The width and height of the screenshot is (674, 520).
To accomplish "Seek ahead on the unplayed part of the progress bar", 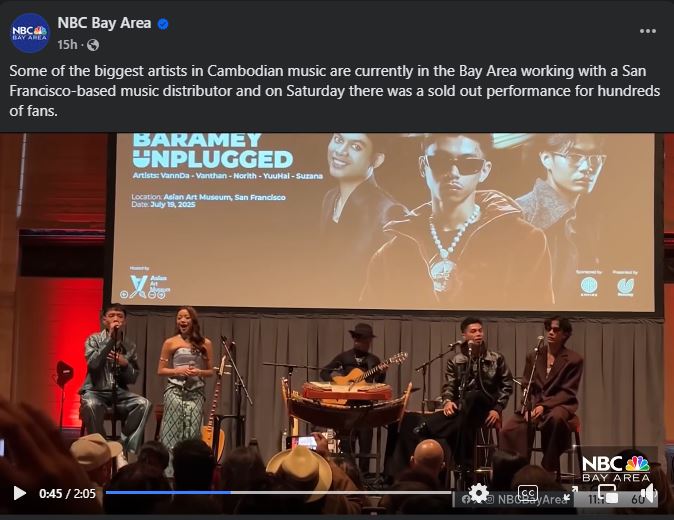I will tap(340, 492).
